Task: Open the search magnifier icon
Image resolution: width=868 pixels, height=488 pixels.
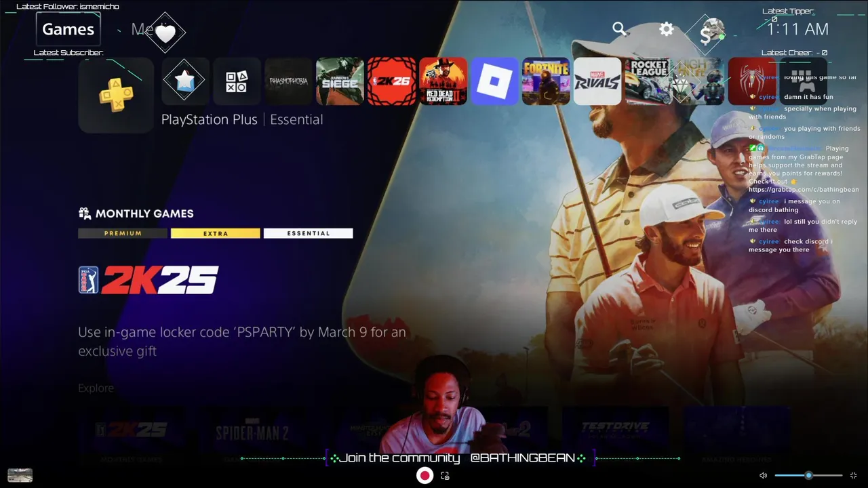Action: tap(620, 29)
